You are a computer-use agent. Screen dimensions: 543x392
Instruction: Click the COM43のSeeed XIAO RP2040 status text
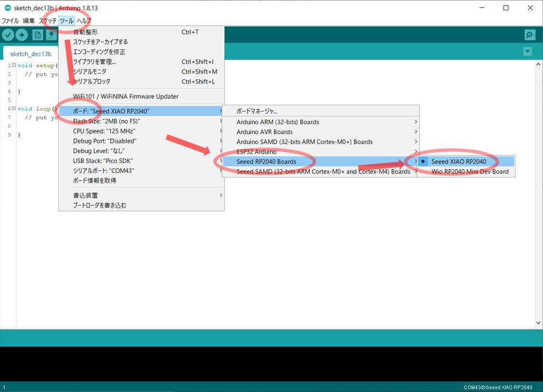(x=498, y=388)
